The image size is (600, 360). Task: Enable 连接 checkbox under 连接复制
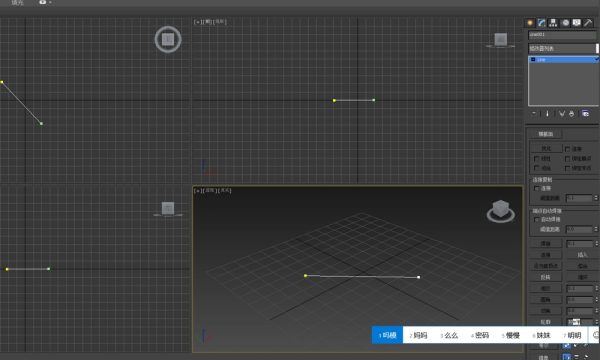pyautogui.click(x=536, y=188)
